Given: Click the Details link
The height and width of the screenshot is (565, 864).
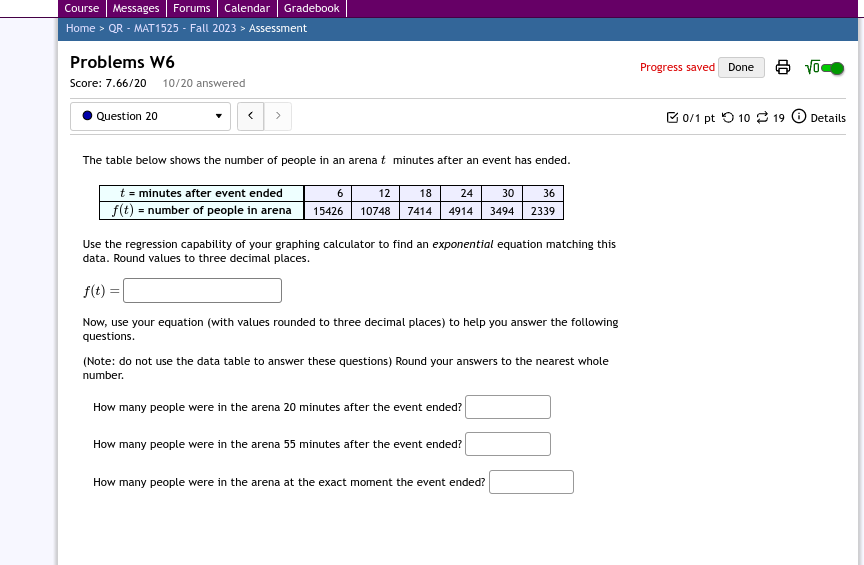Looking at the screenshot, I should tap(828, 118).
